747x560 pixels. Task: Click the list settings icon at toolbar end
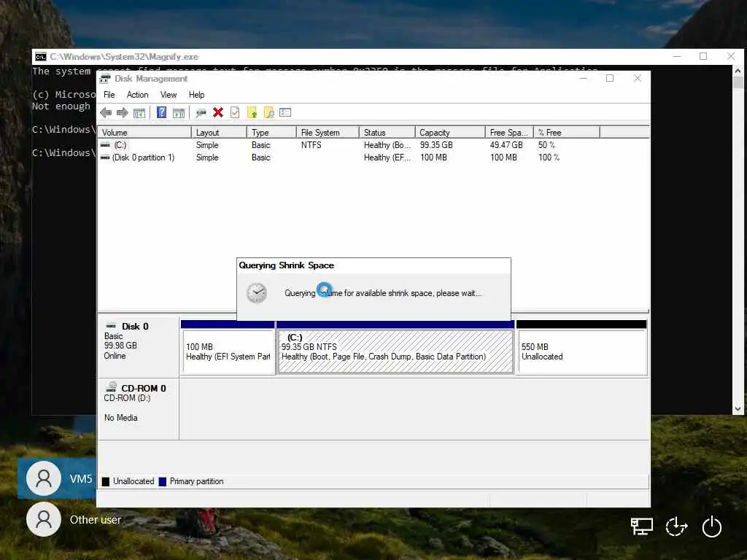click(x=285, y=113)
